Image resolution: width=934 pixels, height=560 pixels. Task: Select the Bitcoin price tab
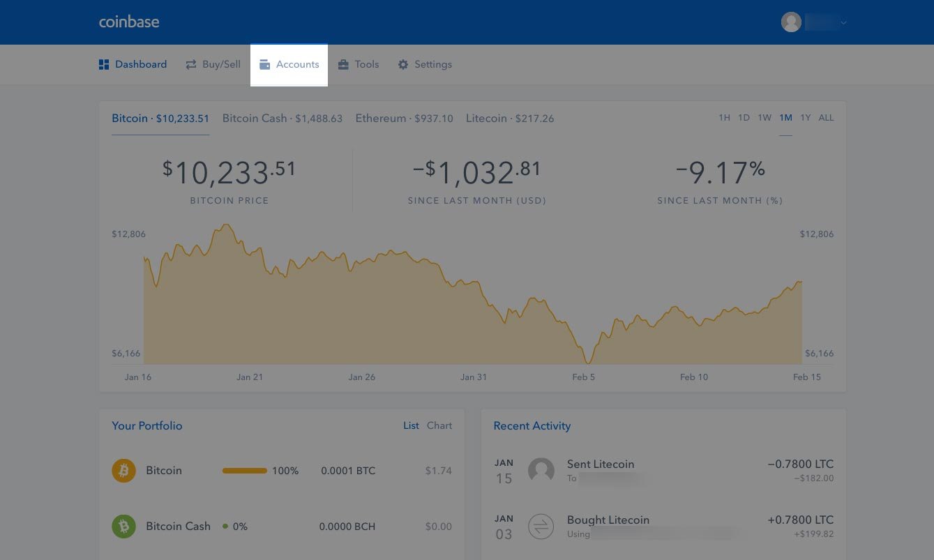160,119
